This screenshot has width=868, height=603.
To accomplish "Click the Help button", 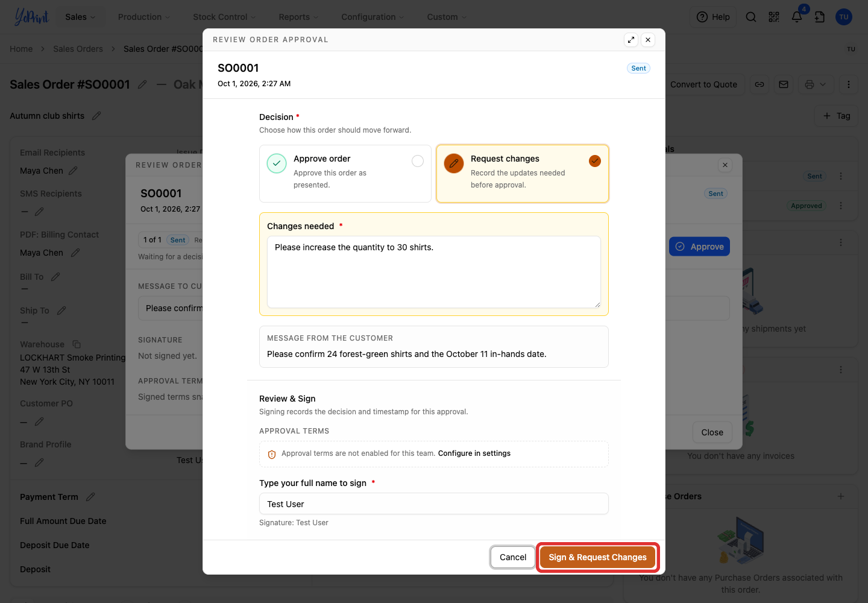I will (713, 17).
